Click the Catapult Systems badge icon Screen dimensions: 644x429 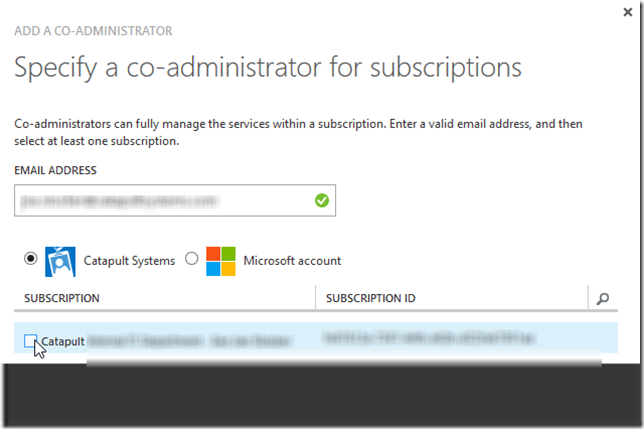tap(60, 262)
